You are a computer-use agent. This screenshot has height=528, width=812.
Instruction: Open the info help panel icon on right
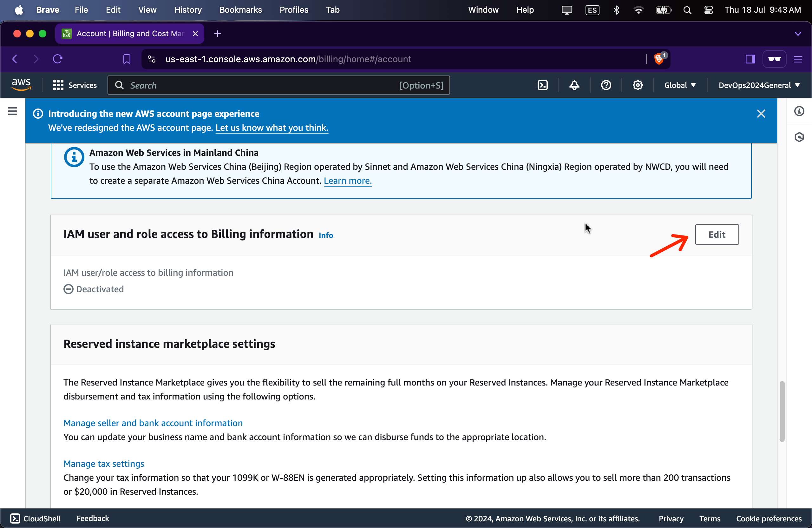[799, 111]
